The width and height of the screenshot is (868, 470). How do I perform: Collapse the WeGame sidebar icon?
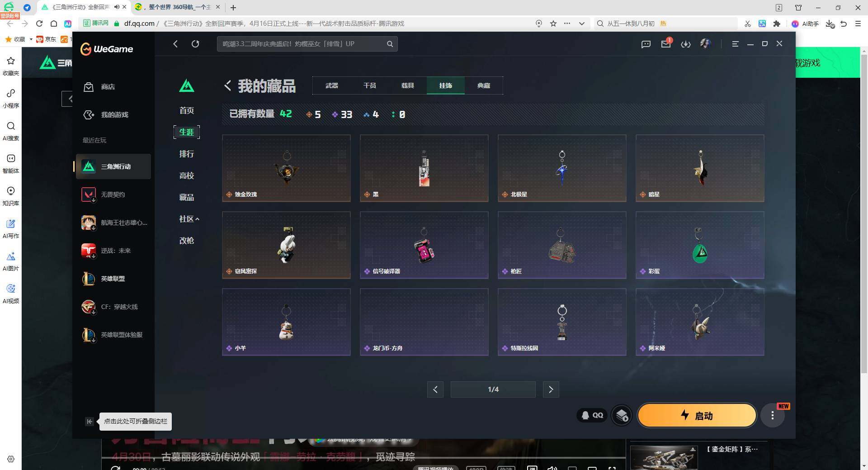coord(90,422)
